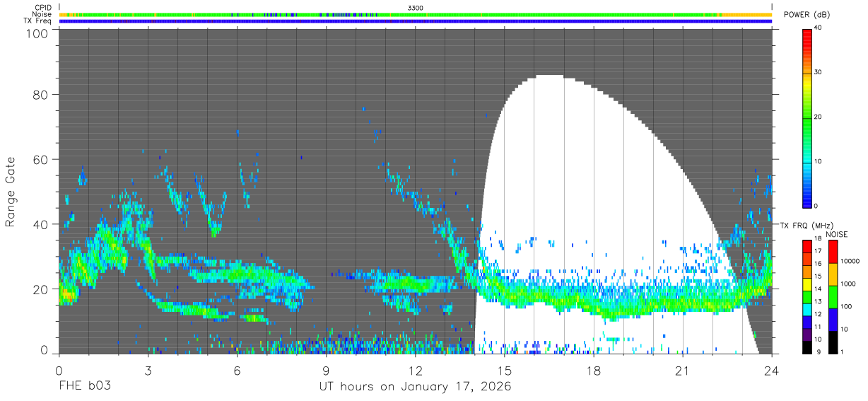Screen dimensions: 868x401
Task: Click the 9 label on TX frequency legend
Action: [820, 351]
